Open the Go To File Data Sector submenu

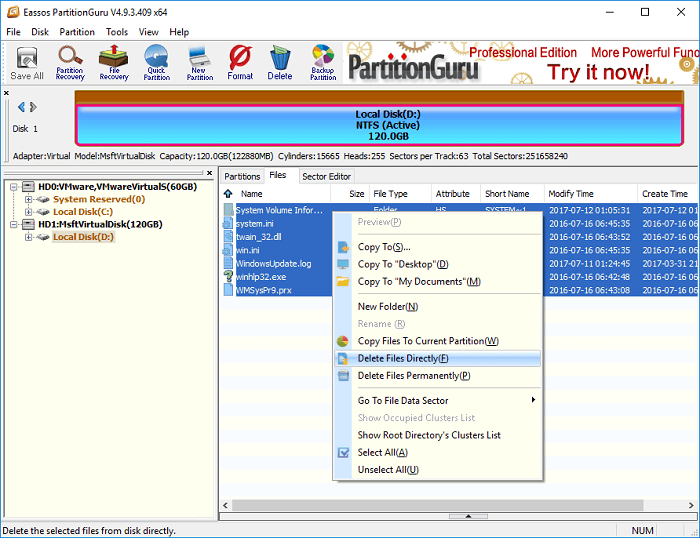click(x=438, y=400)
